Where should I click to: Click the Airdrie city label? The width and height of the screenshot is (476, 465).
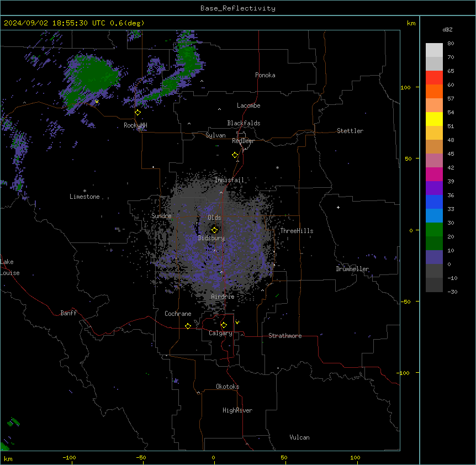(x=223, y=297)
